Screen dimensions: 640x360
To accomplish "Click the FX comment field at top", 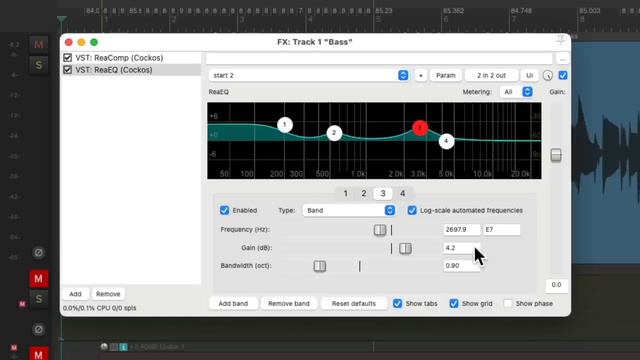I will 379,59.
